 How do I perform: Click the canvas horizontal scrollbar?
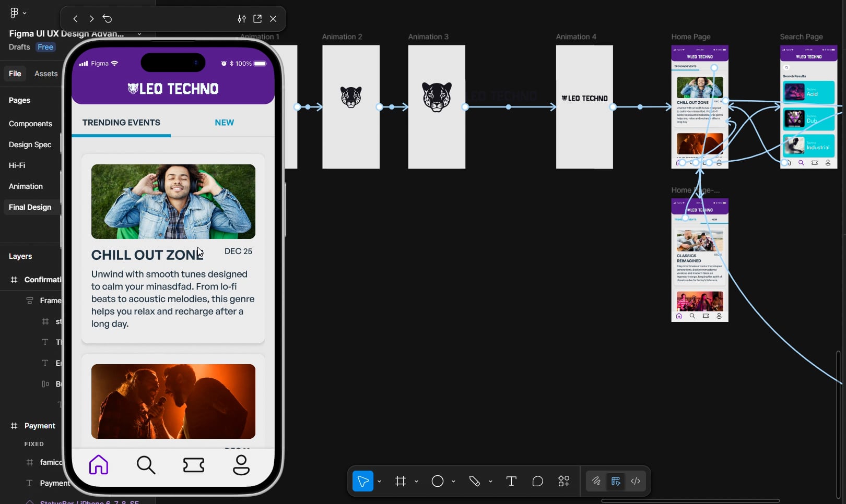coord(690,501)
